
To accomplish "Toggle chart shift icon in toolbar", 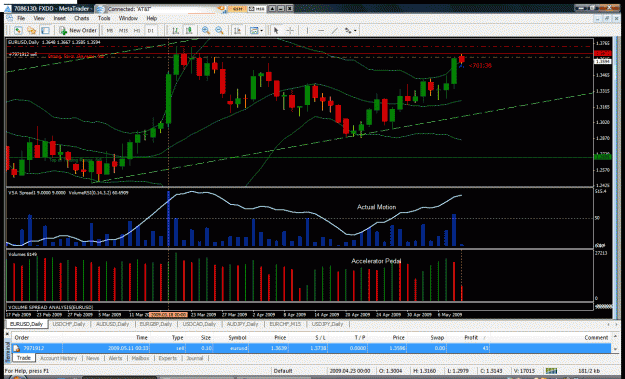I will (x=237, y=30).
